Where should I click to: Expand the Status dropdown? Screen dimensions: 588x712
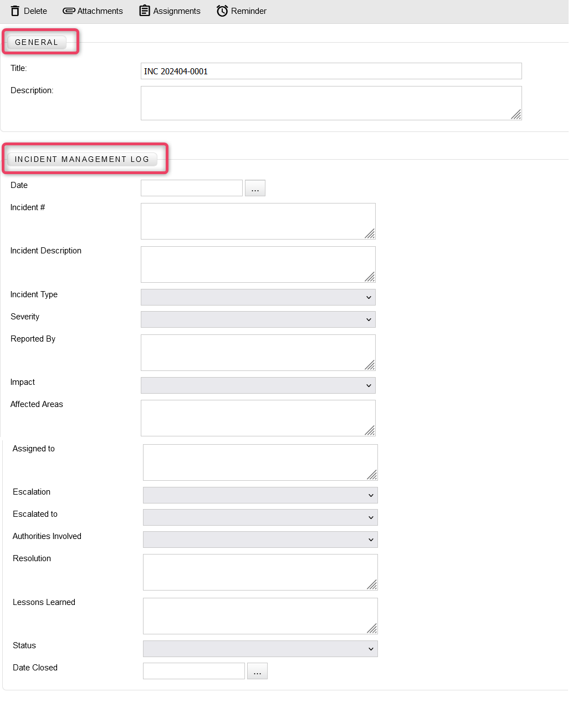coord(260,649)
